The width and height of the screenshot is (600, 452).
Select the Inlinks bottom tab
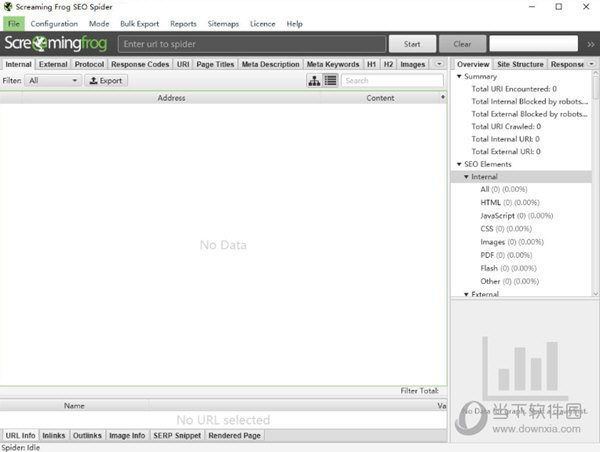tap(54, 436)
